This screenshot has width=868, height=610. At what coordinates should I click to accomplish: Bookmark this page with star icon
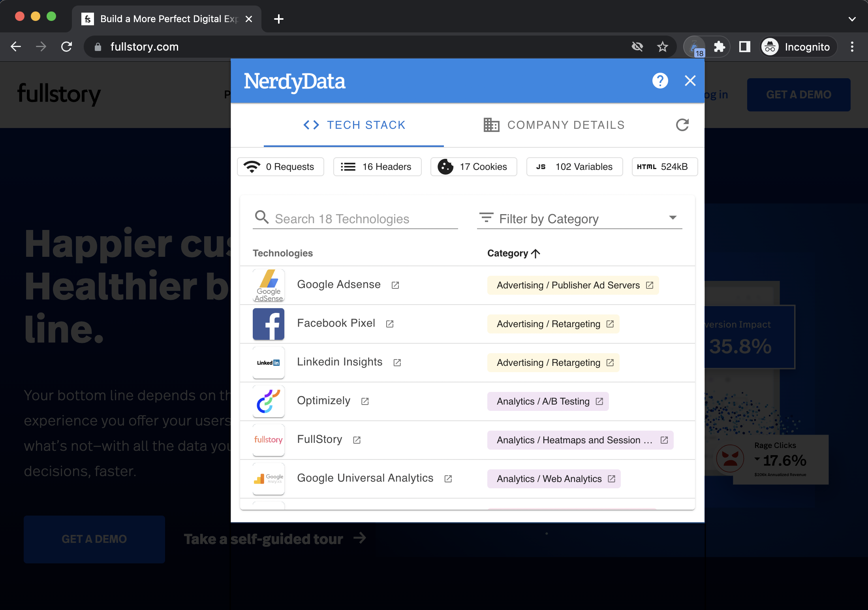tap(663, 47)
